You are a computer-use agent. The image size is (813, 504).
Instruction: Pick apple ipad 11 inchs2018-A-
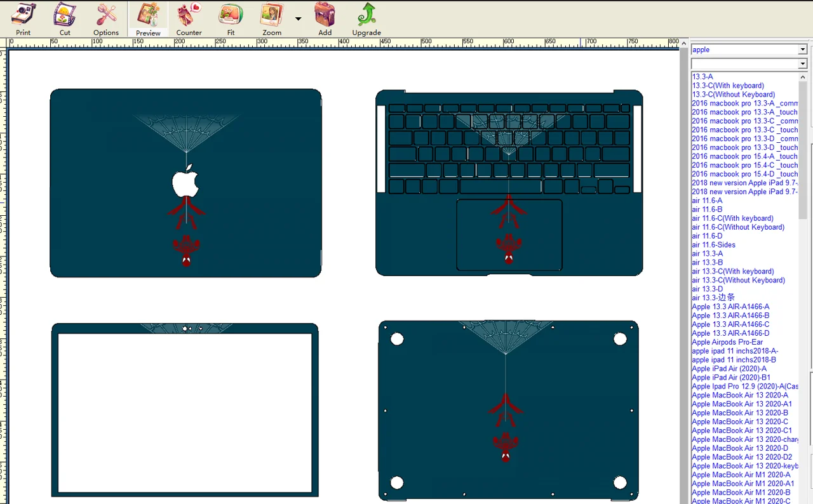[x=735, y=351]
